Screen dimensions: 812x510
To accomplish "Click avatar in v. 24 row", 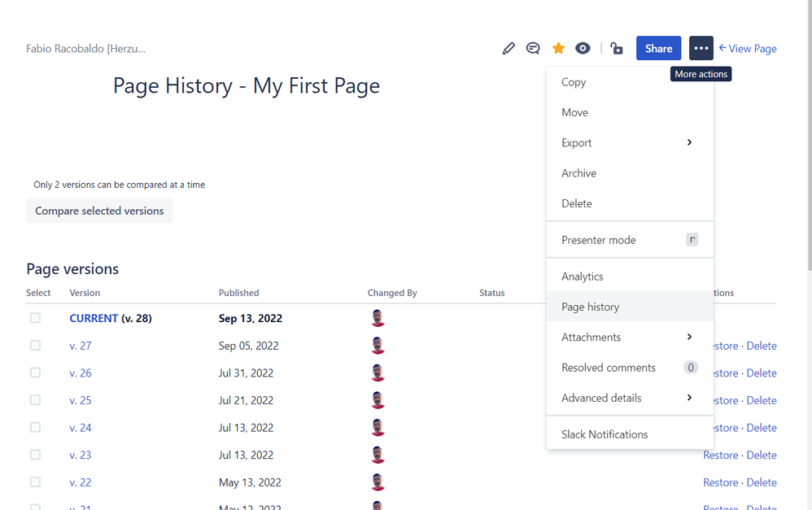I will coord(378,428).
